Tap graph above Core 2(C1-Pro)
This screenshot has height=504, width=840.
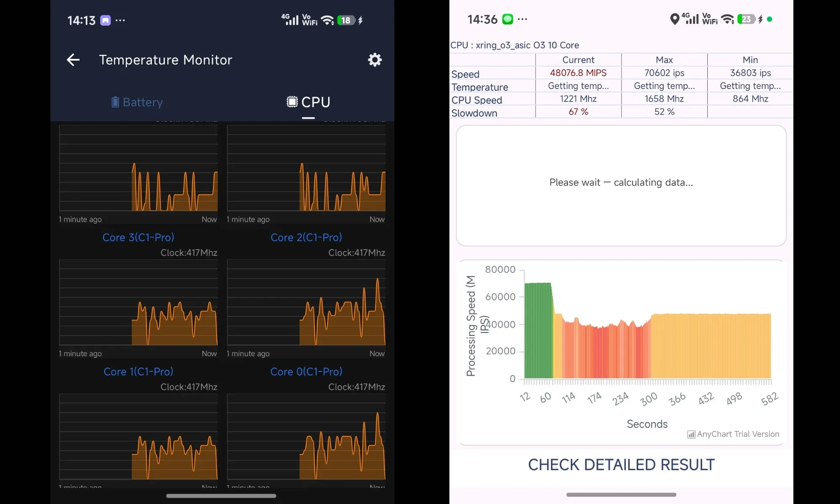click(x=306, y=168)
